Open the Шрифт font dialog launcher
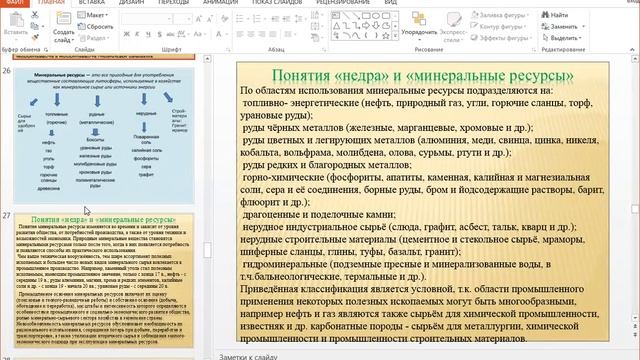Viewport: 640px width, 360px height. [x=228, y=50]
